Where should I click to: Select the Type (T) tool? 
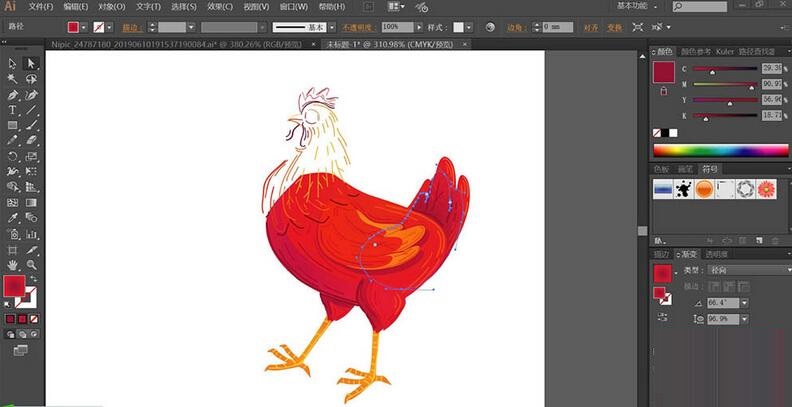coord(12,110)
